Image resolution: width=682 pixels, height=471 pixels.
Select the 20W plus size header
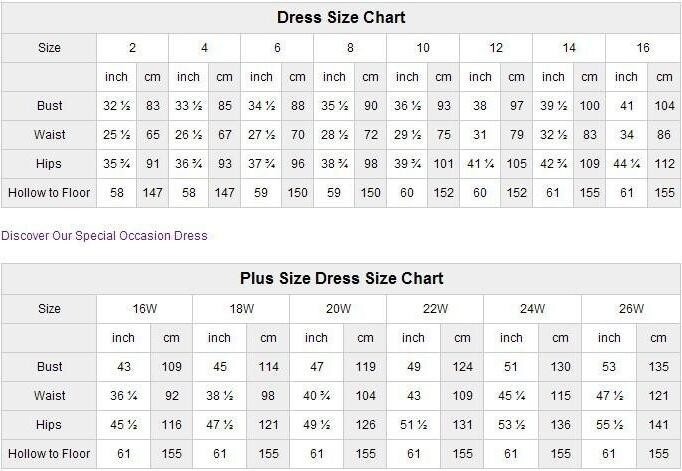pos(339,309)
